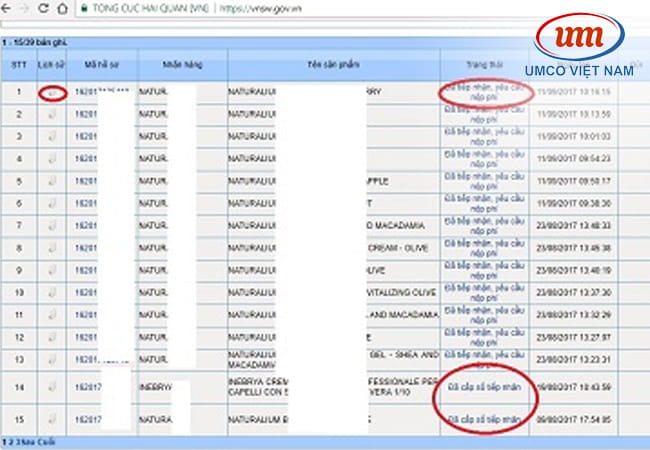Go back using the browser back arrow
Viewport: 650px width, 450px height.
[x=6, y=8]
